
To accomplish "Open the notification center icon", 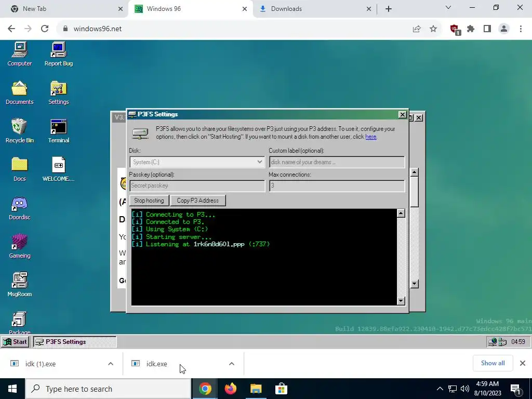I will click(516, 389).
